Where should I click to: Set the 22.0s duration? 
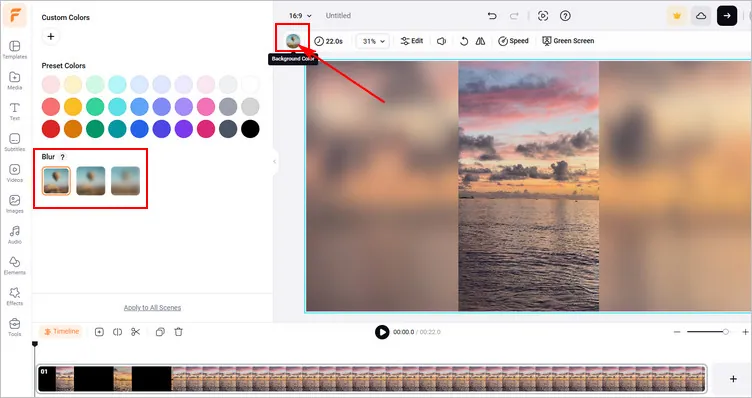(x=329, y=41)
